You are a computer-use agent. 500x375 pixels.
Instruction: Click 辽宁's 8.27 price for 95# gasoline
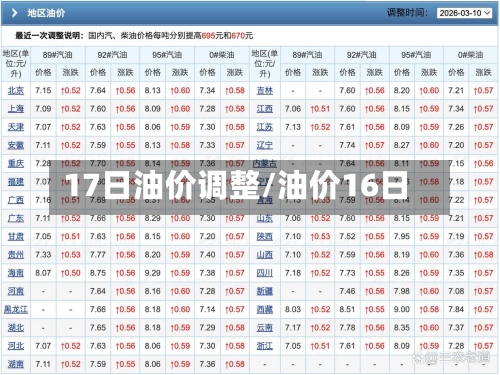pos(402,145)
